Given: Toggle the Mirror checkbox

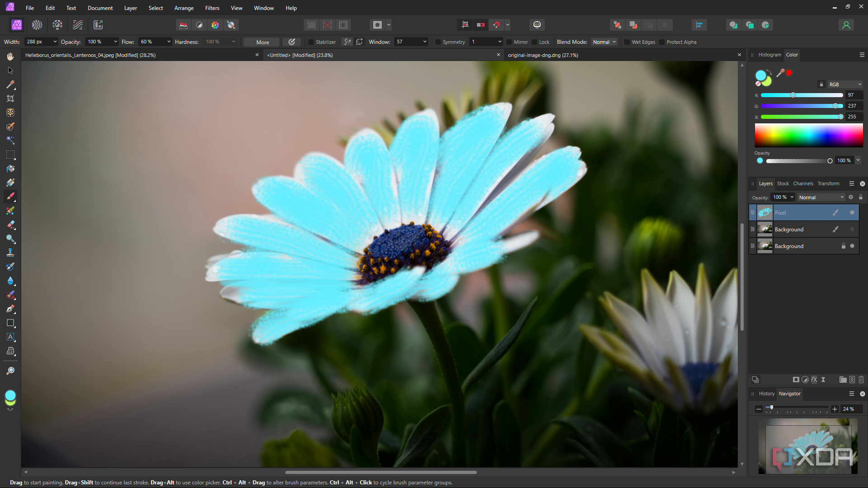Looking at the screenshot, I should [x=509, y=42].
